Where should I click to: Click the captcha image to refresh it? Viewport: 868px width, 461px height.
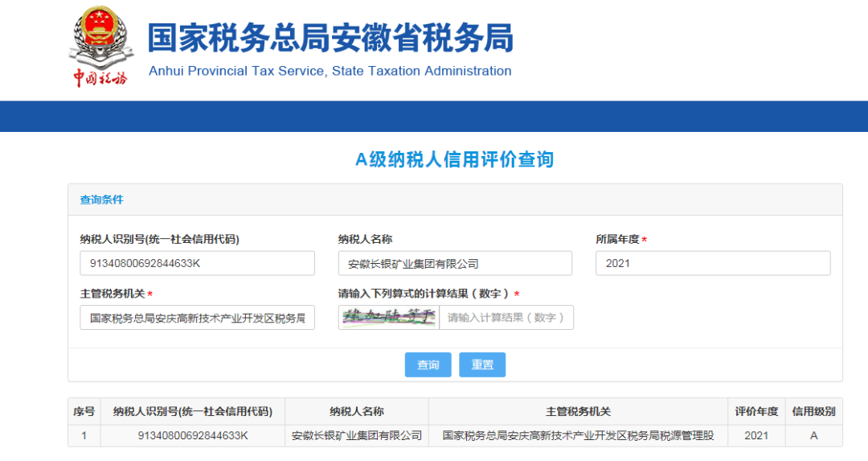click(389, 318)
